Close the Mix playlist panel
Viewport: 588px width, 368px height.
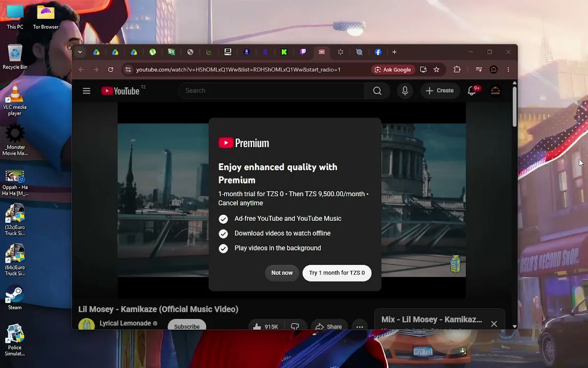click(494, 324)
